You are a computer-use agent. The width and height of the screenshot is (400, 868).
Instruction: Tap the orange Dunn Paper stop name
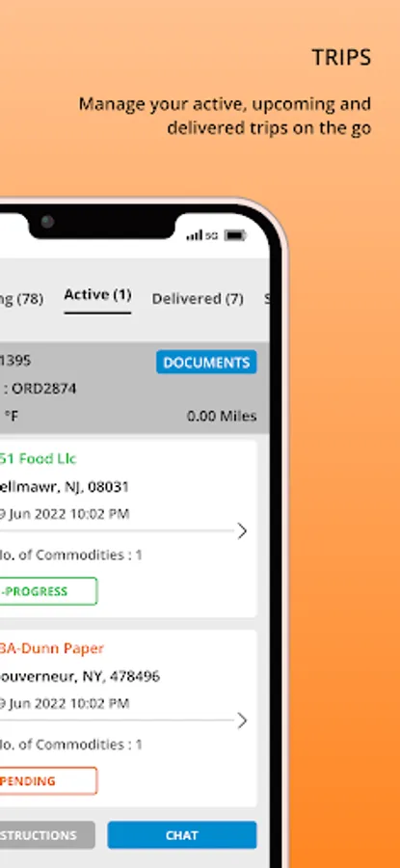point(52,648)
